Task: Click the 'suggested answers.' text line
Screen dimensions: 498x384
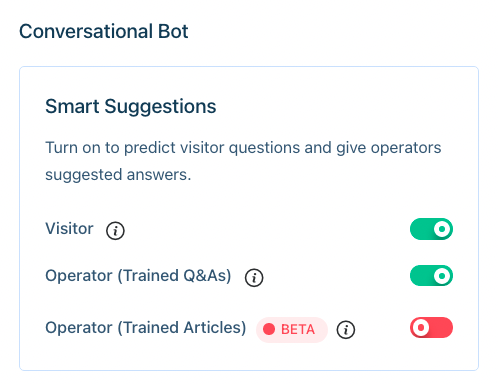Action: [118, 175]
